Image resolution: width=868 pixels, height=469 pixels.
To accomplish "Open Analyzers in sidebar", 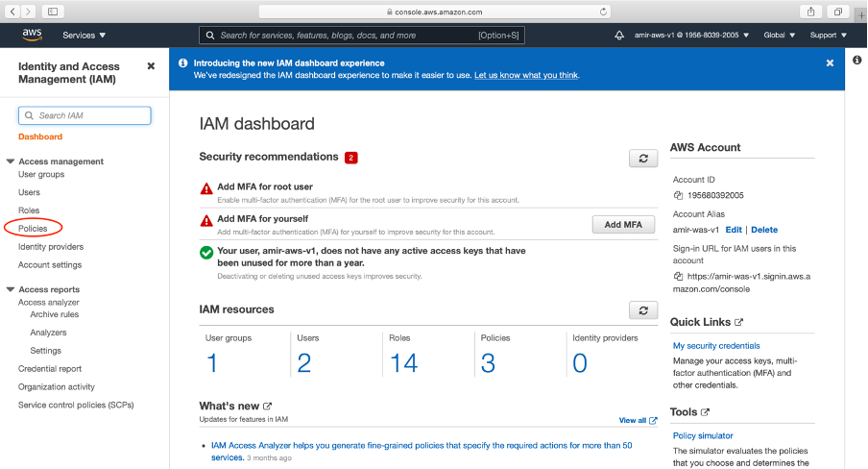I will [x=48, y=333].
